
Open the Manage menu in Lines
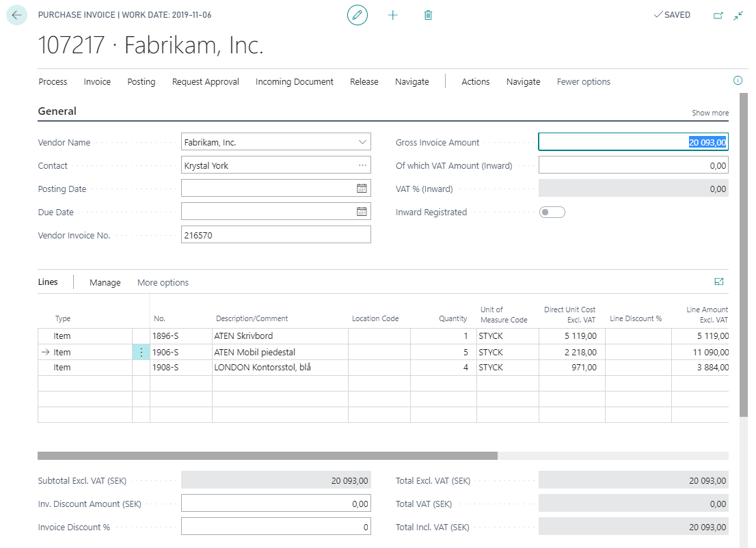click(x=105, y=282)
